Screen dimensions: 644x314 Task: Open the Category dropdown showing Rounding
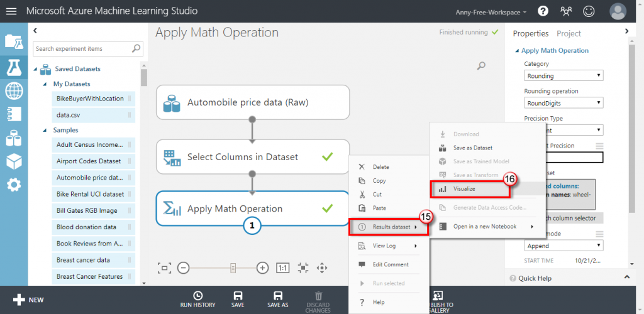563,76
